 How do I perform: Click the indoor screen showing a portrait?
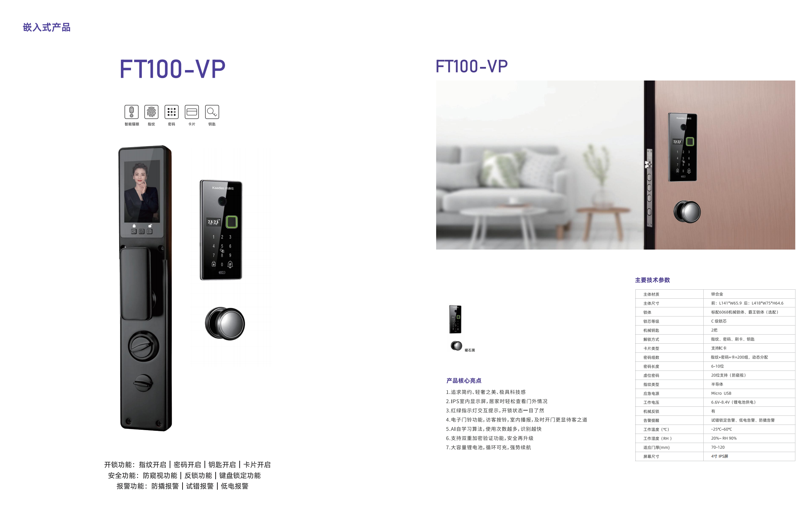[142, 191]
